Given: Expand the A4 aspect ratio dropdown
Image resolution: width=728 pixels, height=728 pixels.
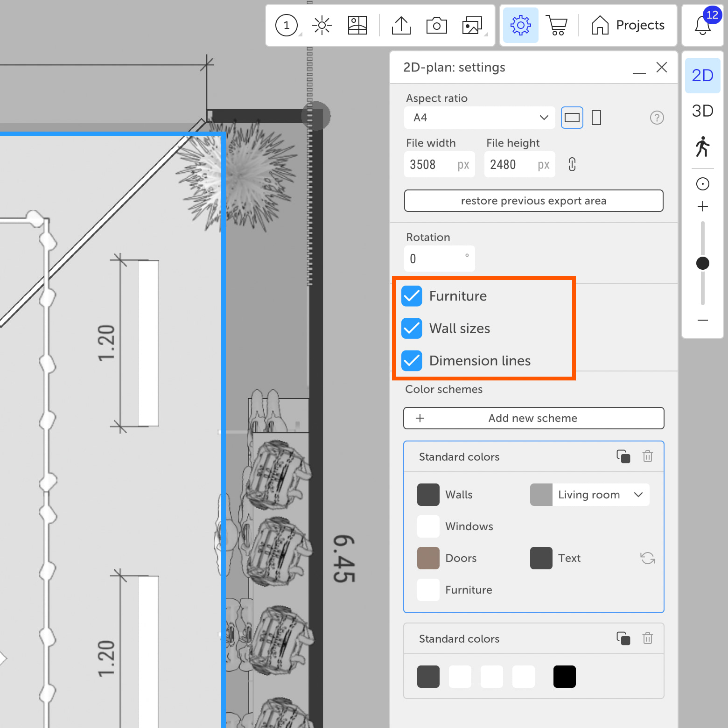Looking at the screenshot, I should 479,118.
